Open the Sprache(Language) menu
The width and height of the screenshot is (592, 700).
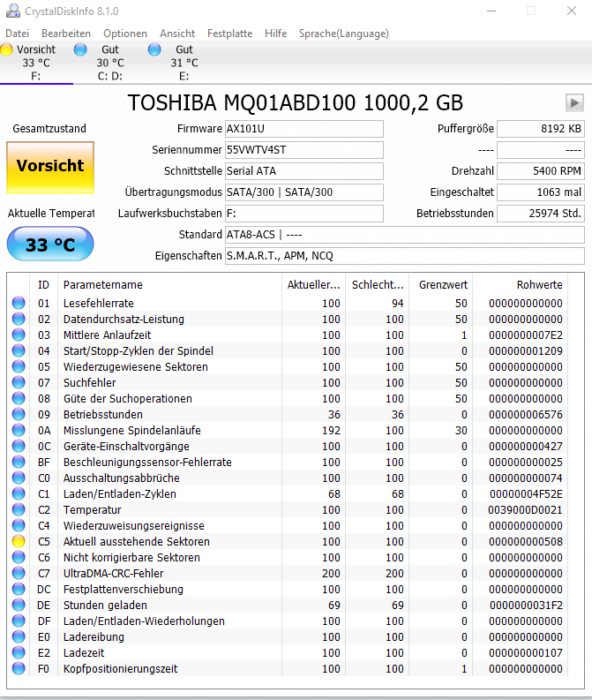pos(344,34)
